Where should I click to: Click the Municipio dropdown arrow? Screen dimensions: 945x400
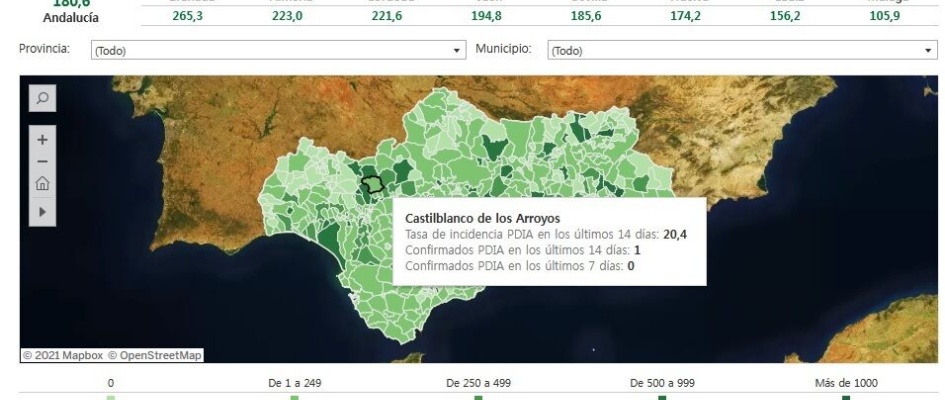929,49
